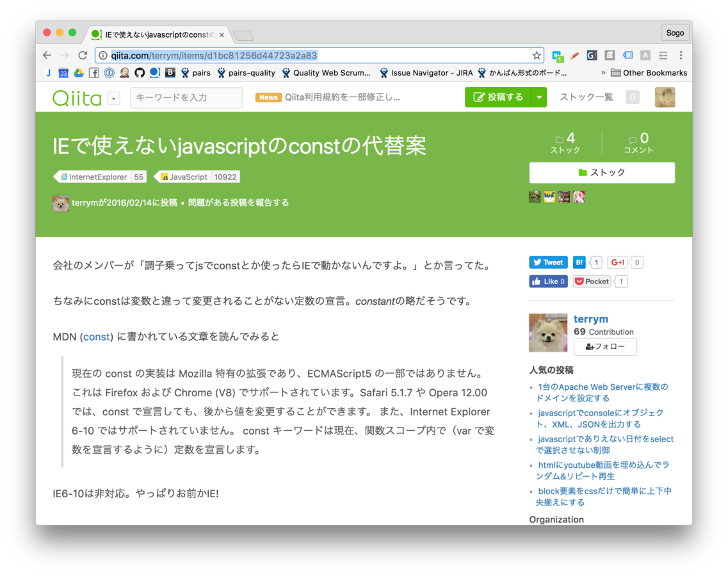The height and width of the screenshot is (576, 728).
Task: Click the code document extension icon
Action: pyautogui.click(x=610, y=55)
